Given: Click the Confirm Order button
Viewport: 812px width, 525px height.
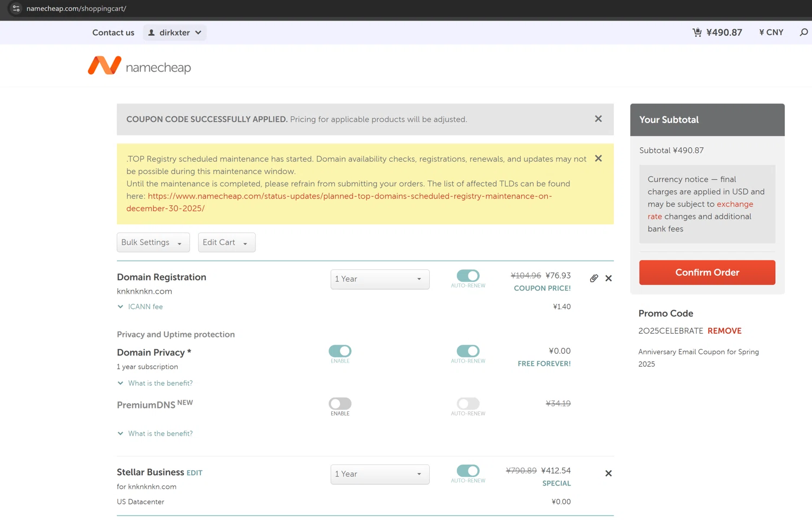Looking at the screenshot, I should (707, 273).
